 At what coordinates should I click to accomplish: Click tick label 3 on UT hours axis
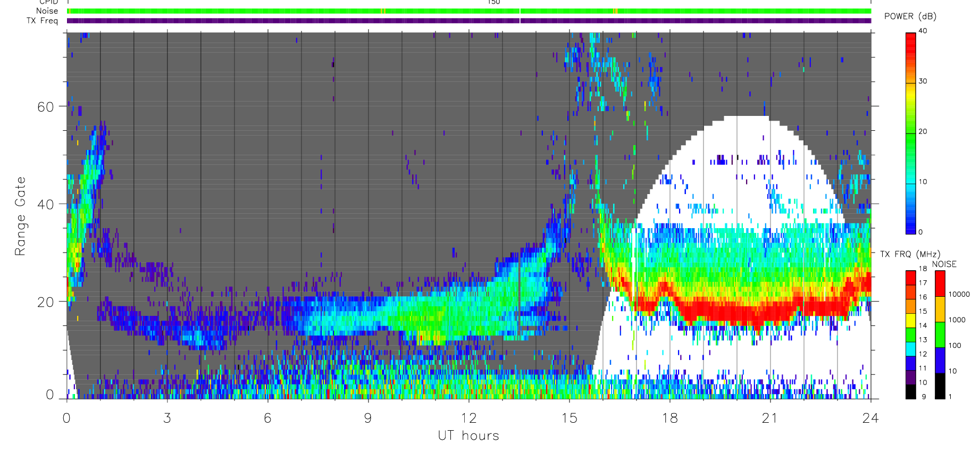coord(167,418)
